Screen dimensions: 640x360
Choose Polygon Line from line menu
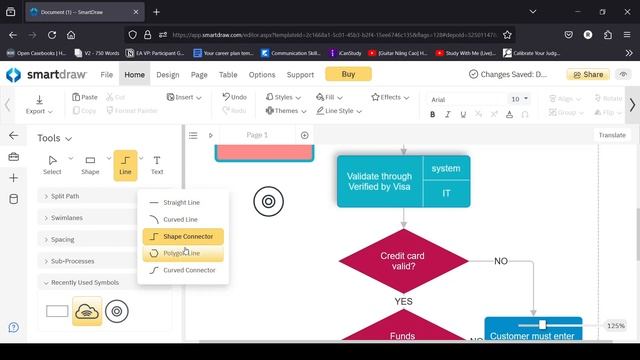tap(183, 253)
